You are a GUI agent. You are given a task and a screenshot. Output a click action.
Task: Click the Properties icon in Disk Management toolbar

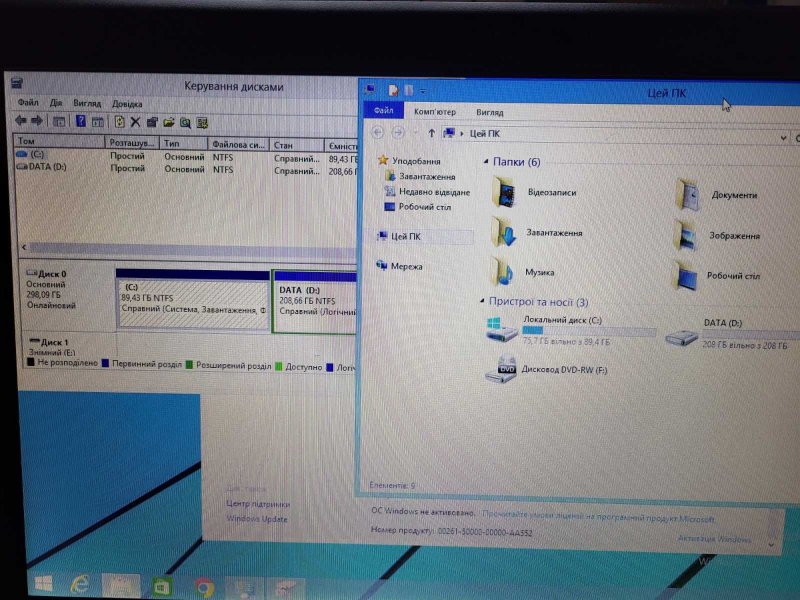tap(151, 121)
